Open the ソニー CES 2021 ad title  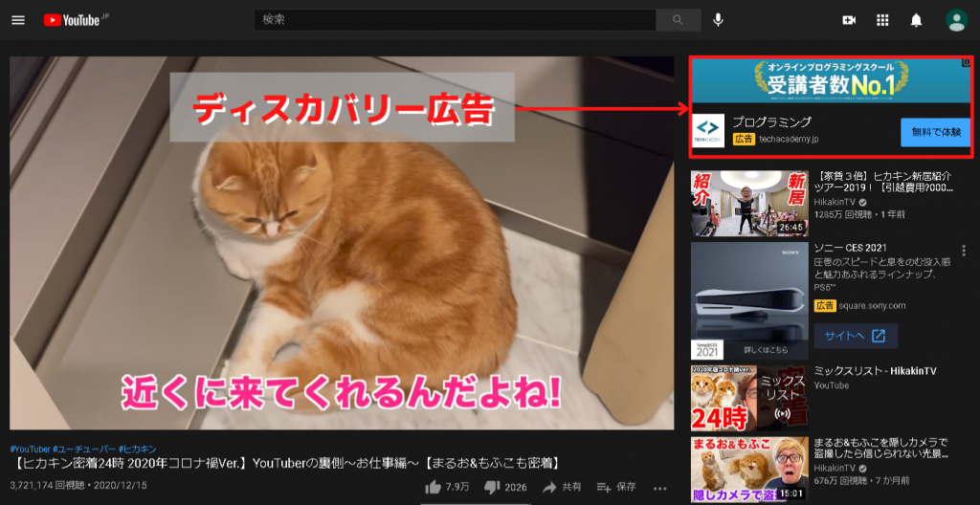850,248
